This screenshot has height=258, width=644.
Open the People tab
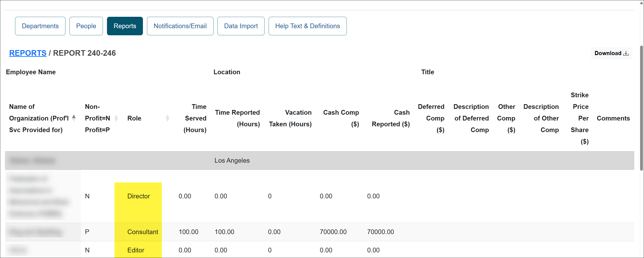[x=86, y=26]
